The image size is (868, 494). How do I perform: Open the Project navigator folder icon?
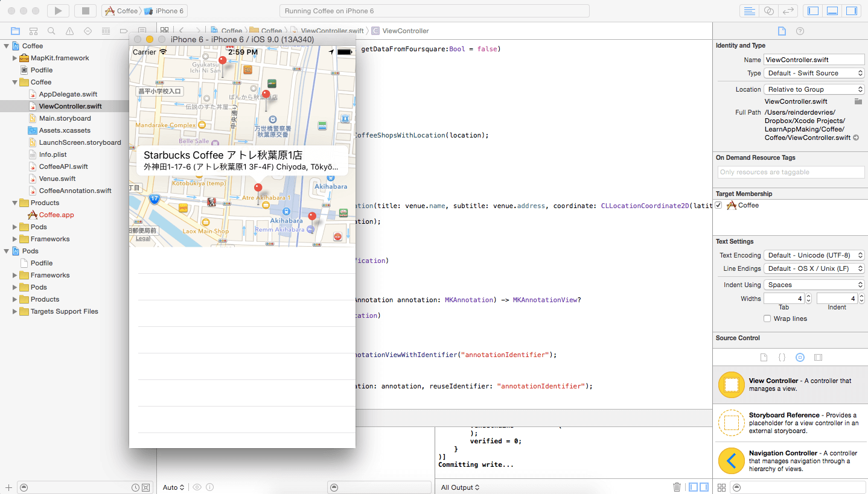tap(16, 31)
